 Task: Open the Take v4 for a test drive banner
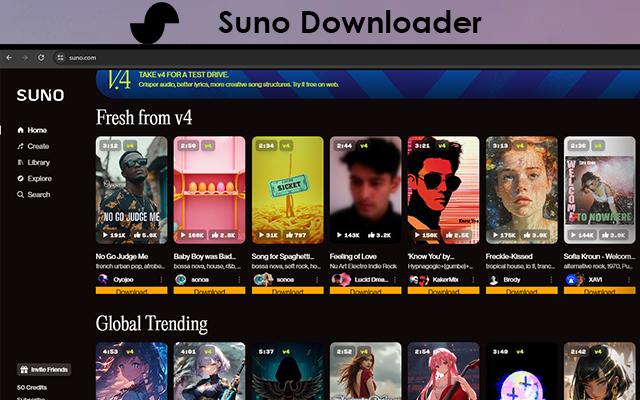tap(367, 84)
